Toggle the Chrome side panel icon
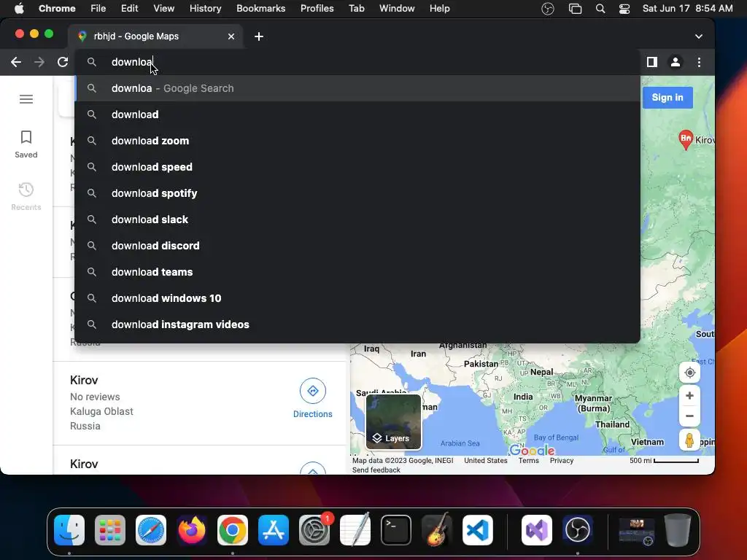This screenshot has height=560, width=747. [x=651, y=62]
